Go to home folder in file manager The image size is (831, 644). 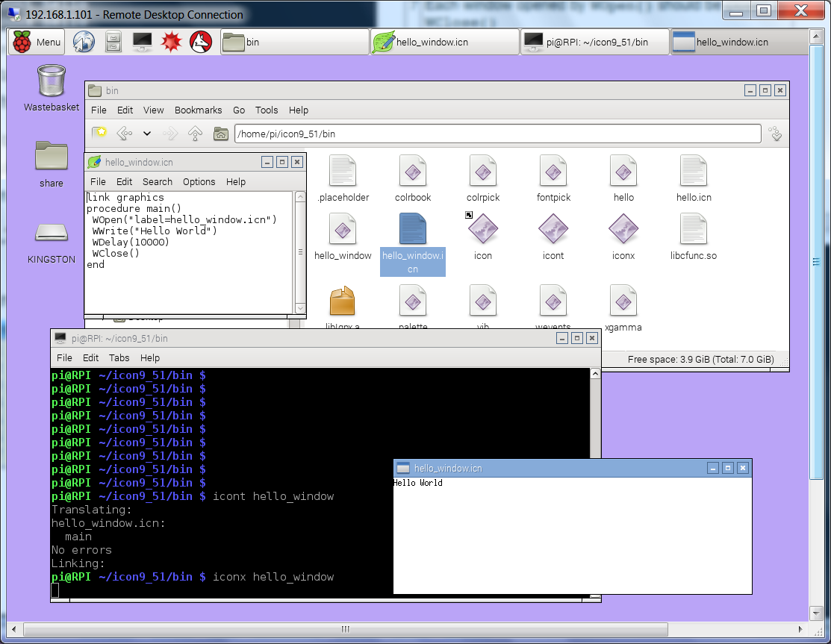click(x=220, y=134)
